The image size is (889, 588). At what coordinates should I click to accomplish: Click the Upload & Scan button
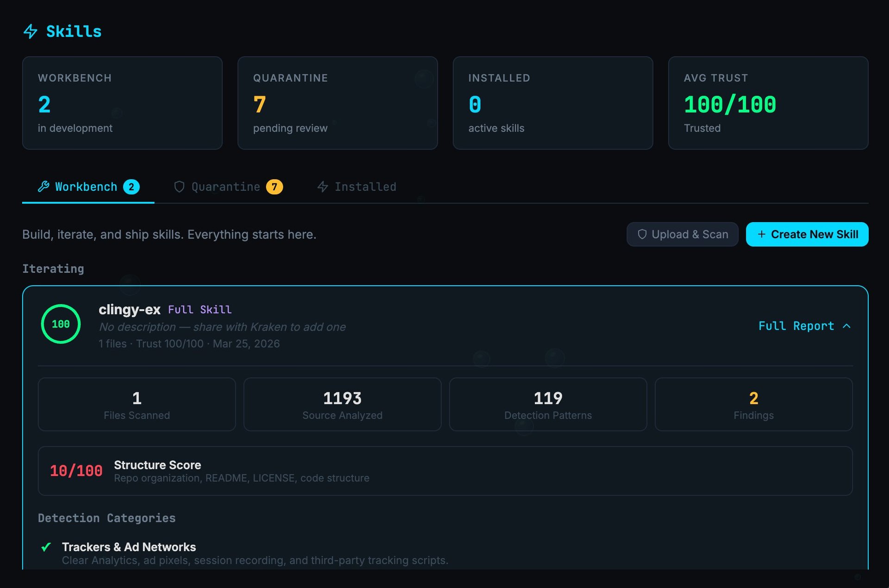click(682, 234)
